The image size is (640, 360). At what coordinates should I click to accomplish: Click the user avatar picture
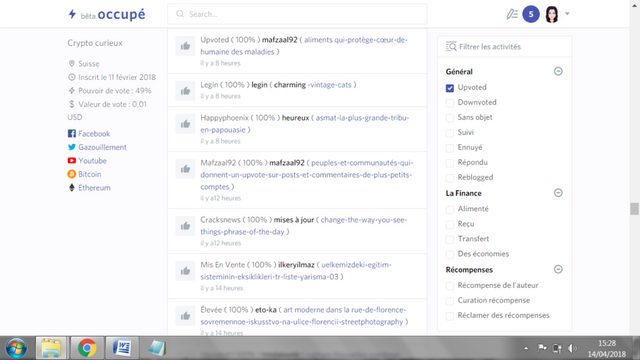click(x=552, y=14)
